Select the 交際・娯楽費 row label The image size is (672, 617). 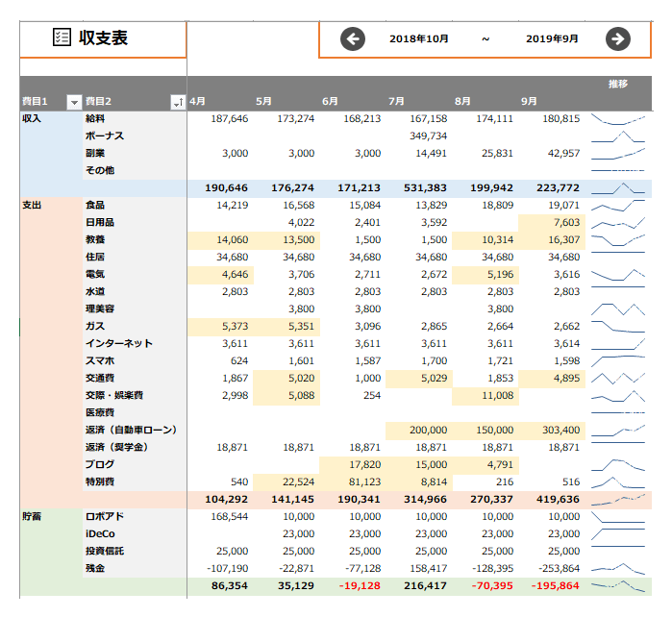114,395
